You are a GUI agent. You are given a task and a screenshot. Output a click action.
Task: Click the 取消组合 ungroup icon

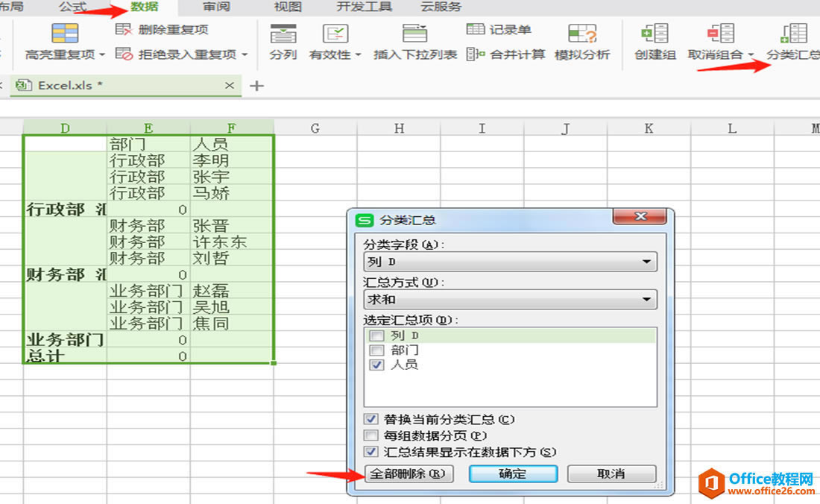[721, 34]
